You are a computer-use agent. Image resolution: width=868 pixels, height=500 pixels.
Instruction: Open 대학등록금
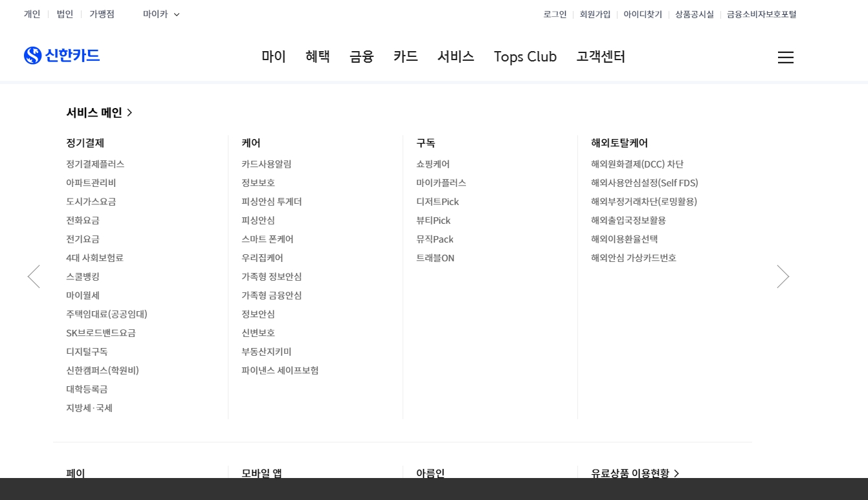pos(87,389)
